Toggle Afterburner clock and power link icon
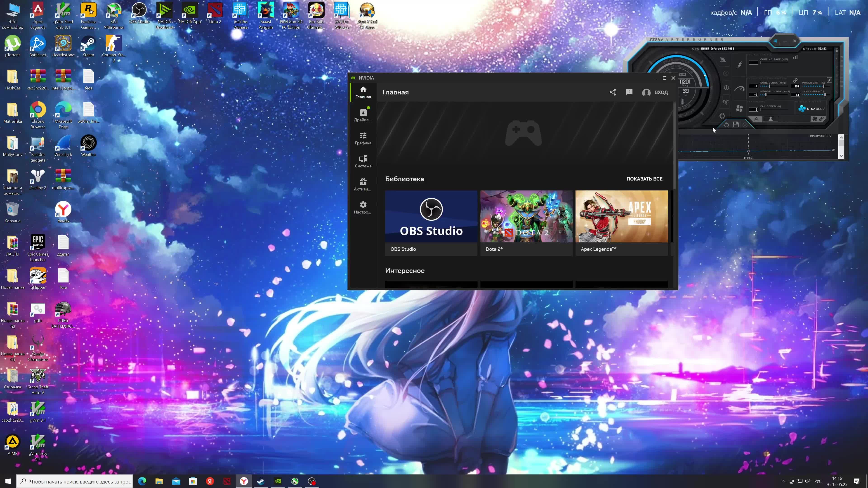 (795, 80)
